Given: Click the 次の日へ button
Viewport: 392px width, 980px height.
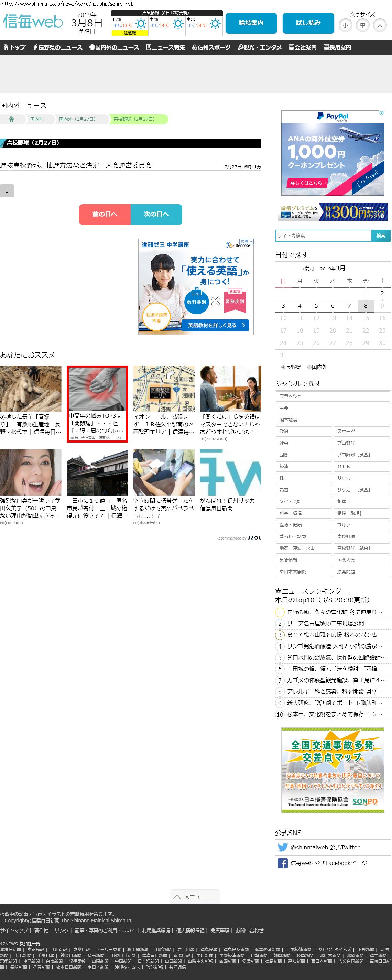Looking at the screenshot, I should click(x=156, y=214).
